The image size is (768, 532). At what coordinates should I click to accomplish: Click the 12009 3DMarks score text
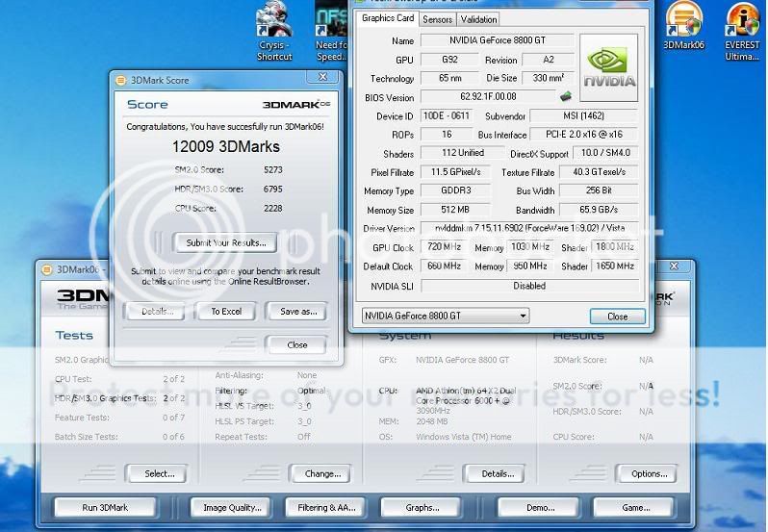click(226, 146)
